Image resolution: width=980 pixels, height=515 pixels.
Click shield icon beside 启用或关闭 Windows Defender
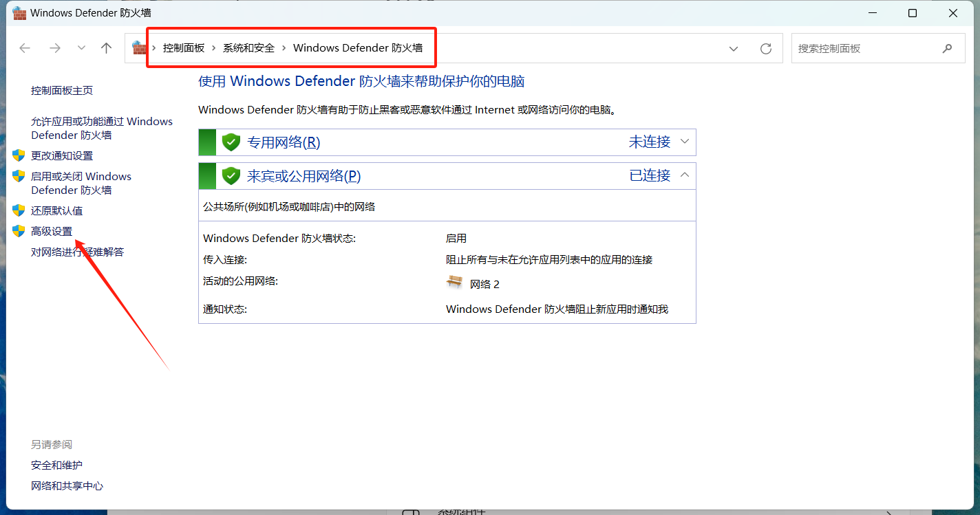tap(19, 176)
